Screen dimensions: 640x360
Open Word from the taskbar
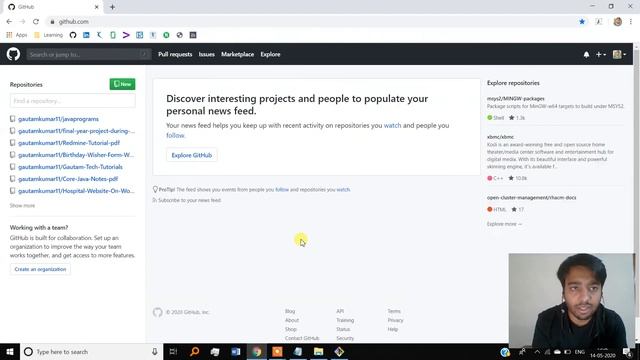pos(236,351)
